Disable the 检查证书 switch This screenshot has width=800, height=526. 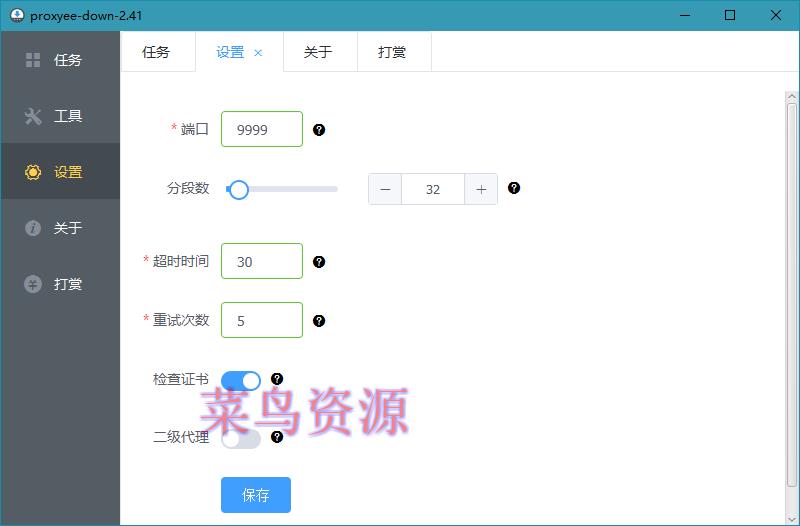(x=241, y=381)
